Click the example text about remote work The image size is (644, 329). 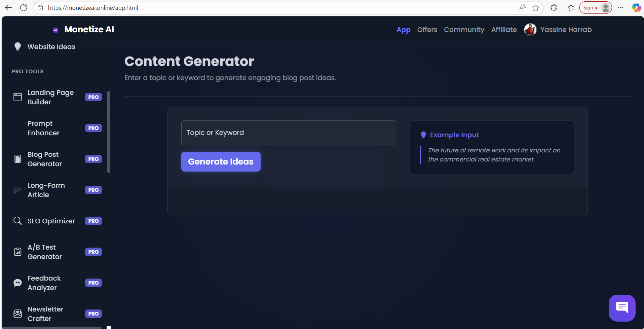point(494,155)
